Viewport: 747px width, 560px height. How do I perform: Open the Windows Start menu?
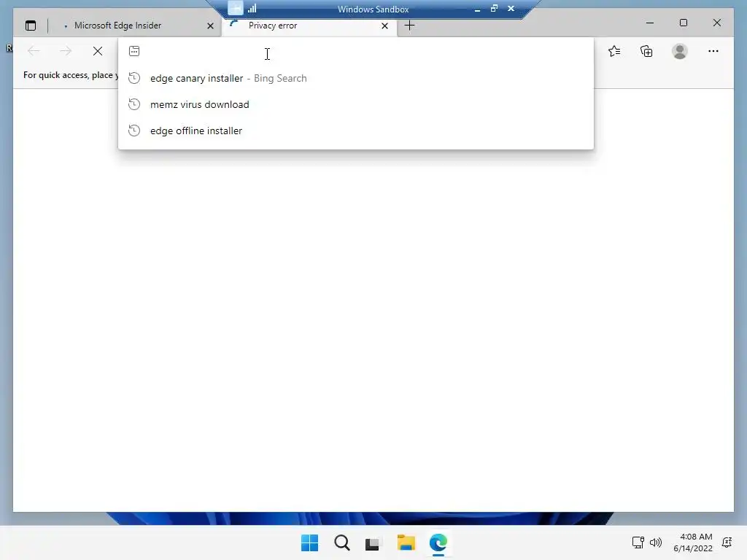(309, 542)
